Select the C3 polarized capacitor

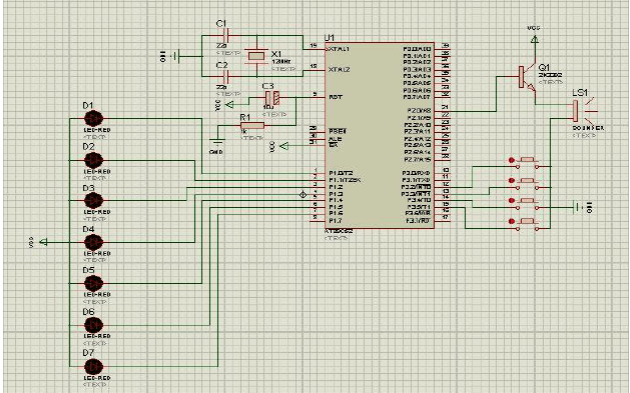pos(272,98)
